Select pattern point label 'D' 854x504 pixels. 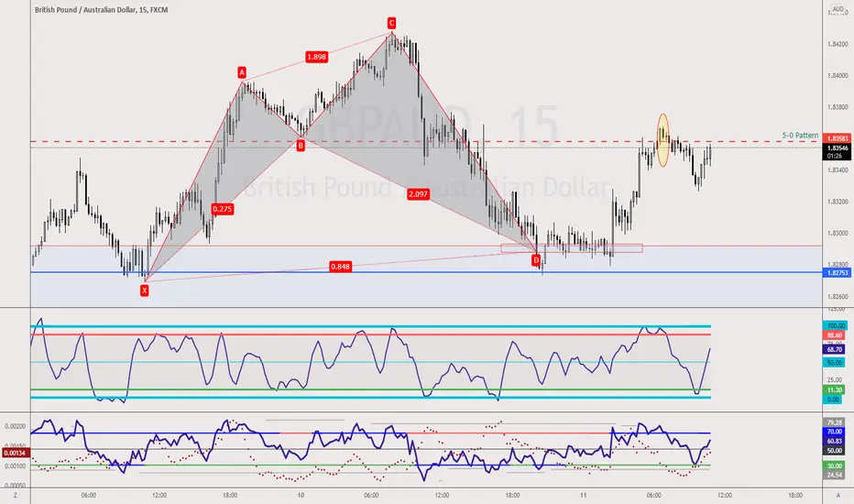(536, 260)
